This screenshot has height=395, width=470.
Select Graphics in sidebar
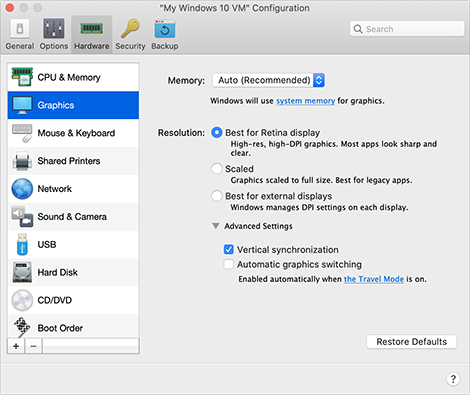pos(73,105)
